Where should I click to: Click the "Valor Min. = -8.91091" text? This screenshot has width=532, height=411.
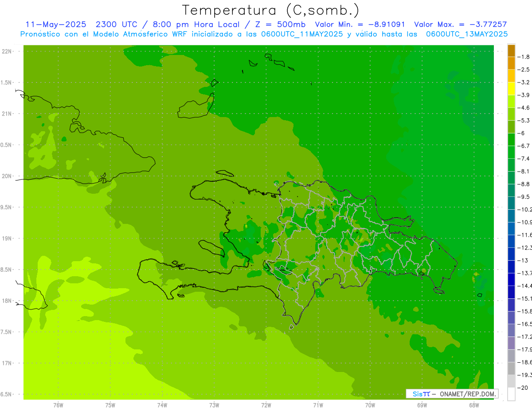coord(360,24)
